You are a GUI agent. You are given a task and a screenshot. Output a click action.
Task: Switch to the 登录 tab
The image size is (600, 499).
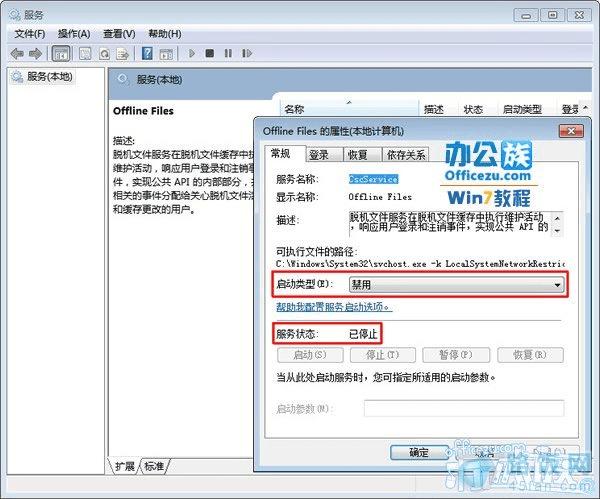[x=324, y=155]
